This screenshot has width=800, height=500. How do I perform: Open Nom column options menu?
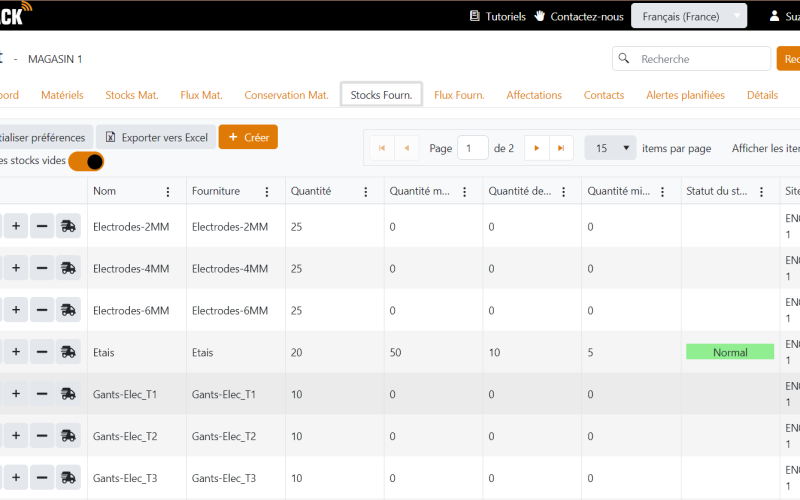(x=168, y=191)
